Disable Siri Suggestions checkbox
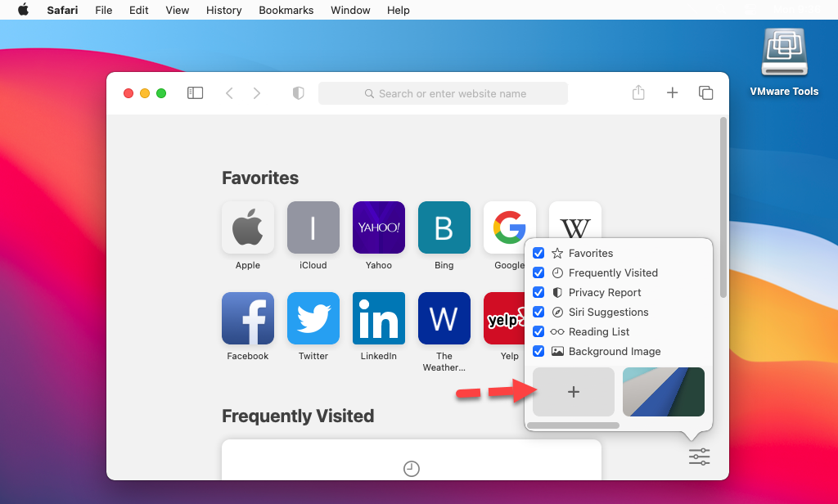This screenshot has height=504, width=838. tap(538, 313)
